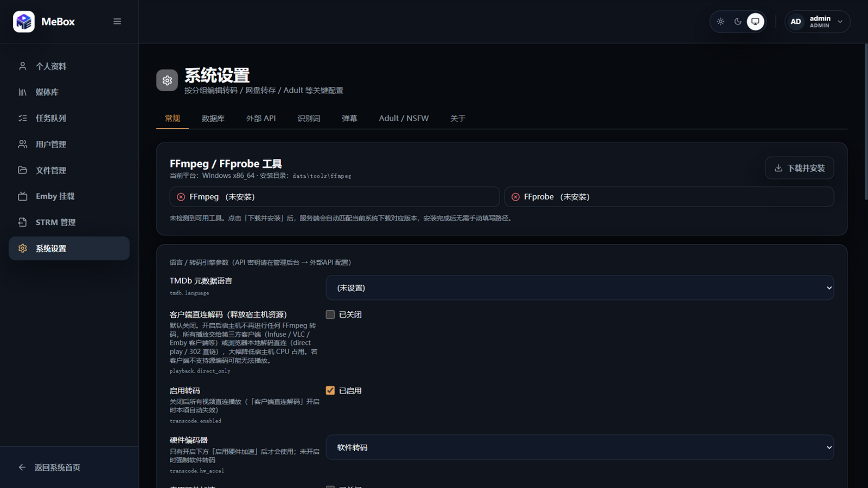Open 用户管理 in sidebar
This screenshot has width=868, height=488.
tap(69, 144)
